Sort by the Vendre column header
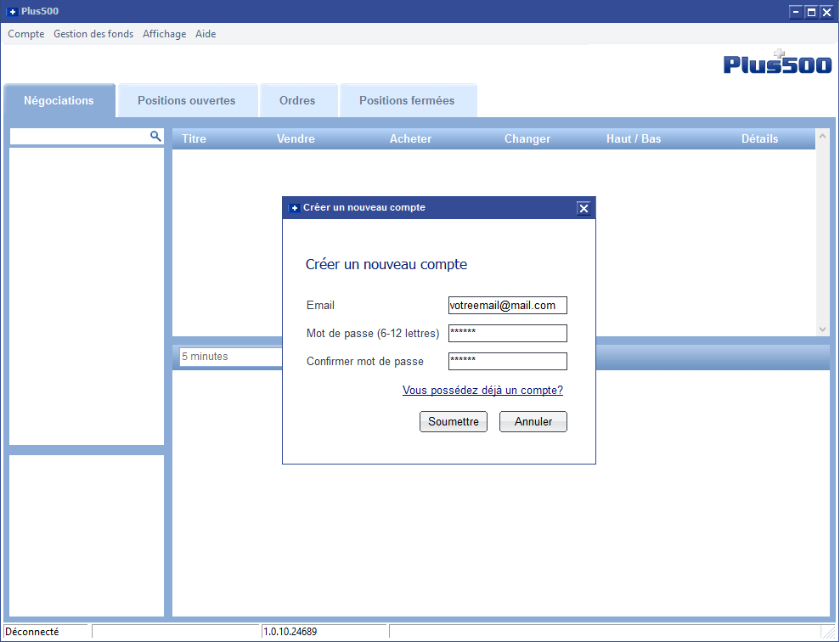Image resolution: width=840 pixels, height=642 pixels. (x=296, y=138)
